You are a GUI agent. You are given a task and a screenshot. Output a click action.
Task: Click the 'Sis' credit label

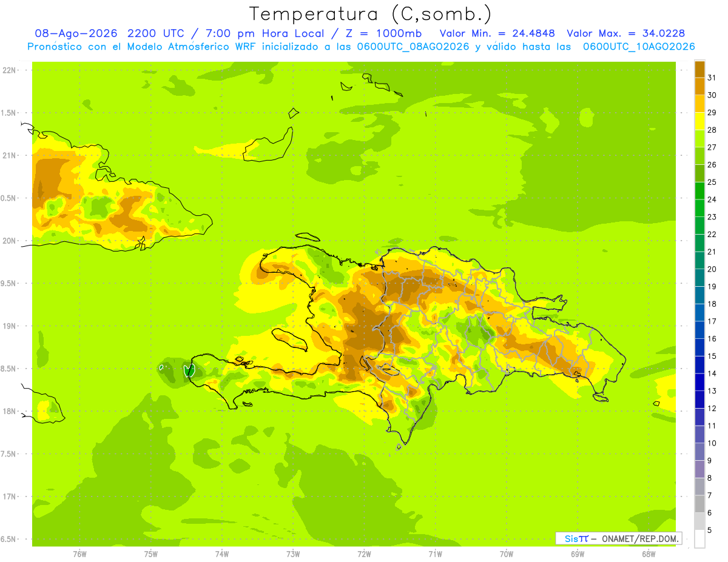tap(570, 538)
